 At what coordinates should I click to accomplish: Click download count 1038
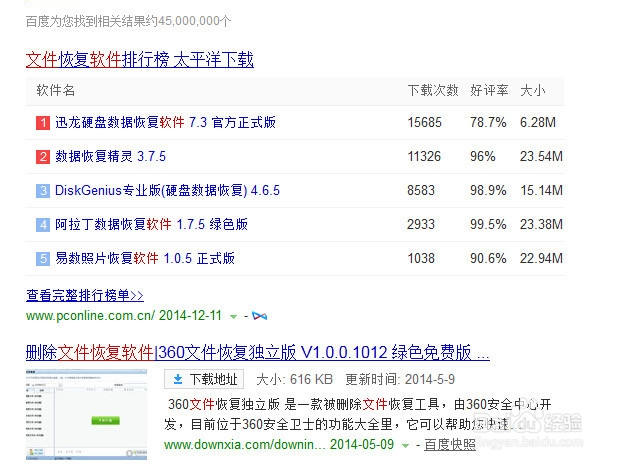pyautogui.click(x=421, y=259)
